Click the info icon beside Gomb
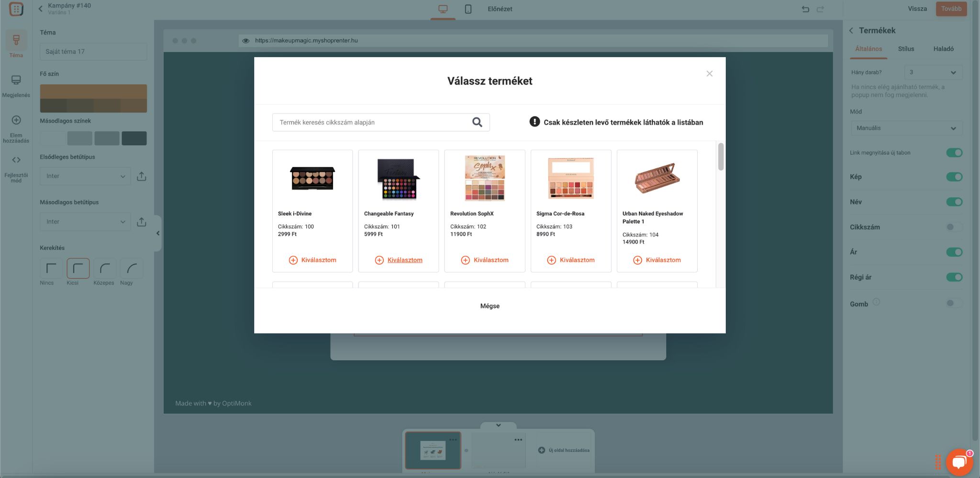Viewport: 980px width, 478px height. coord(876,302)
